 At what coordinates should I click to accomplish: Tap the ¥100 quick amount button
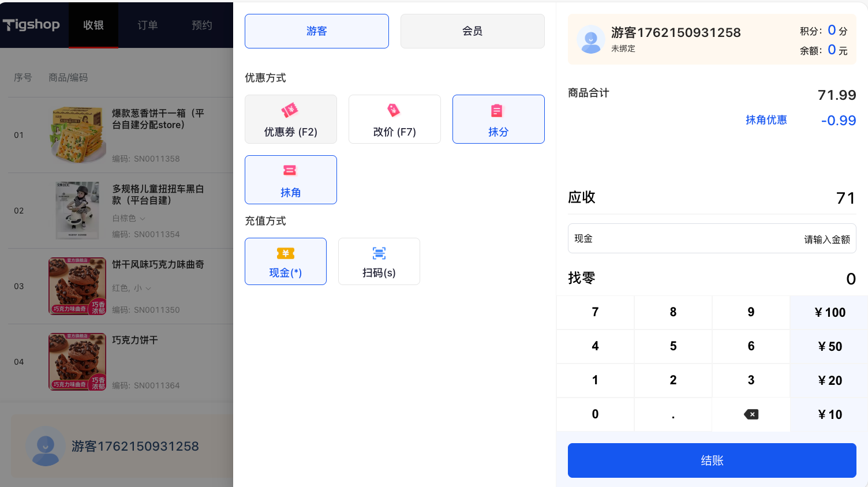pyautogui.click(x=829, y=313)
